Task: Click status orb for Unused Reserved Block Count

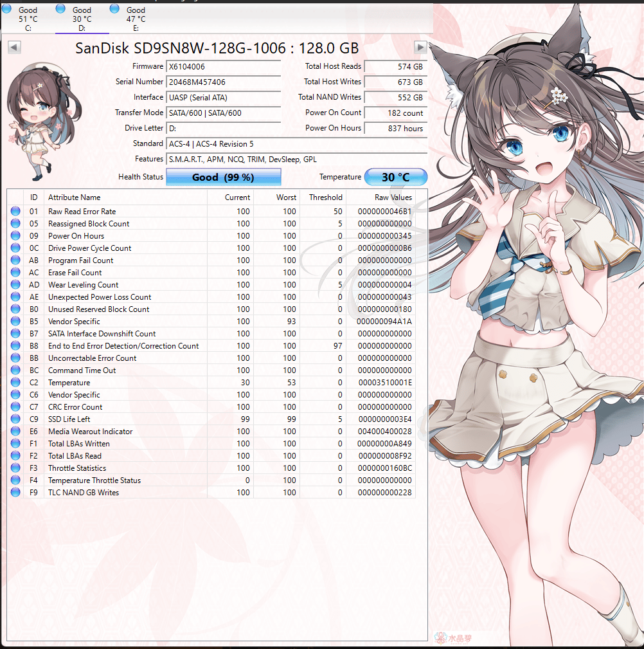Action: (x=15, y=309)
